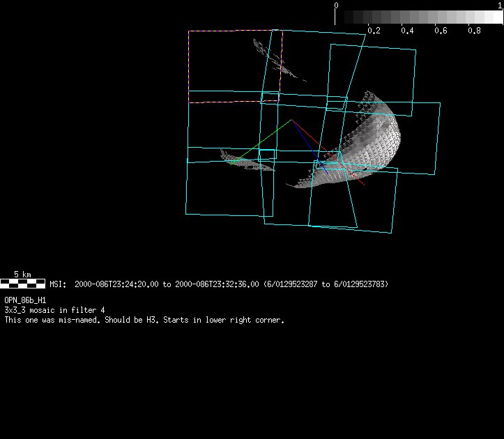Image resolution: width=504 pixels, height=439 pixels.
Task: Click the 0.4 color scale label
Action: coord(407,31)
